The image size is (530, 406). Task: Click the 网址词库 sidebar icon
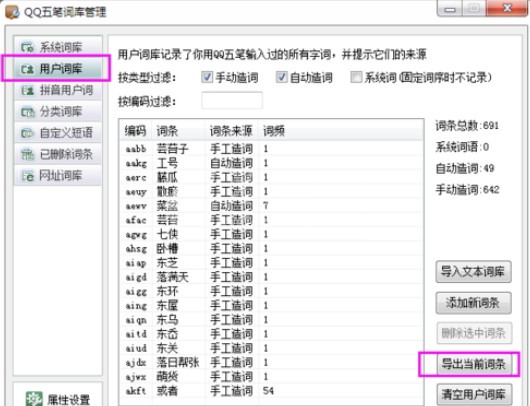(27, 176)
